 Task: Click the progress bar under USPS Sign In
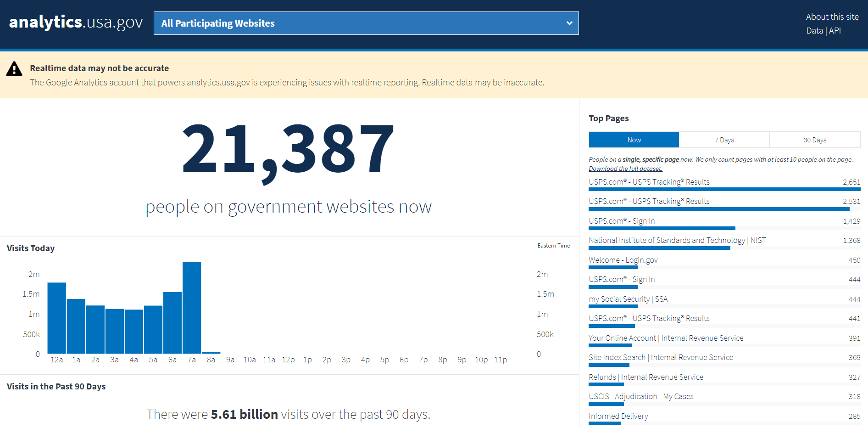tap(662, 228)
